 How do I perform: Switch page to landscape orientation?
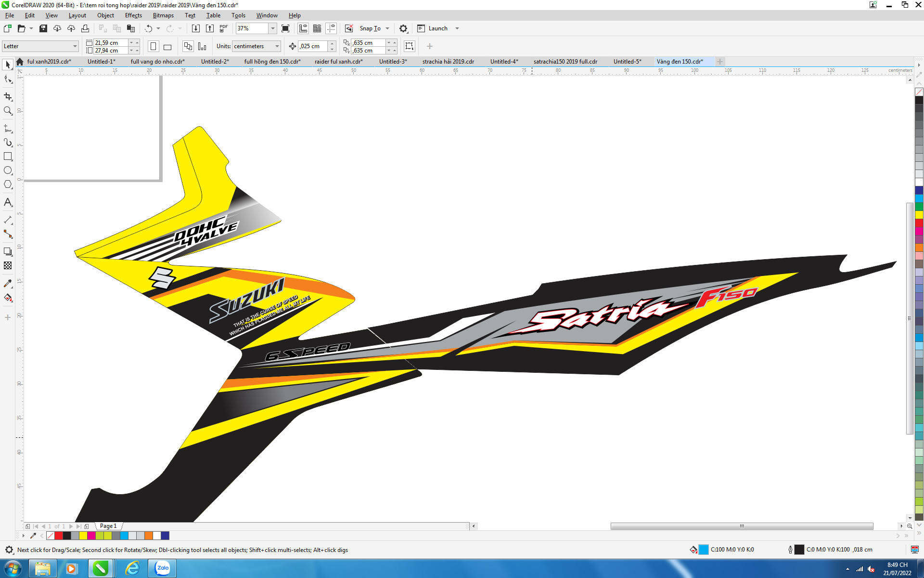[x=167, y=47]
